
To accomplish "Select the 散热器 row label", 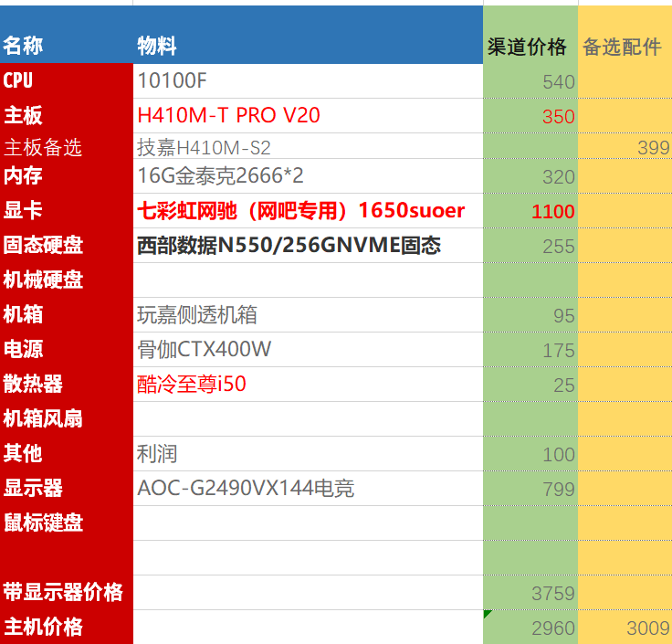I will point(67,385).
